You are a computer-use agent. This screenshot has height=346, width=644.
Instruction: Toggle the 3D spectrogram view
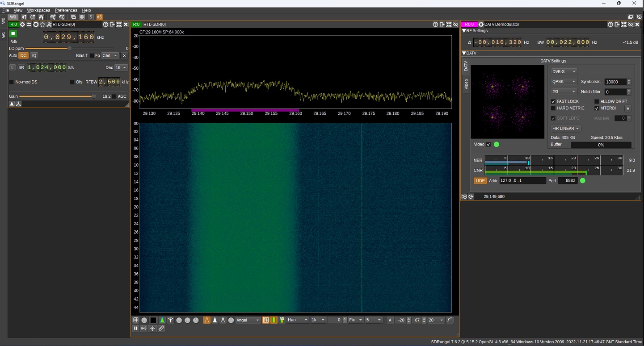click(282, 320)
